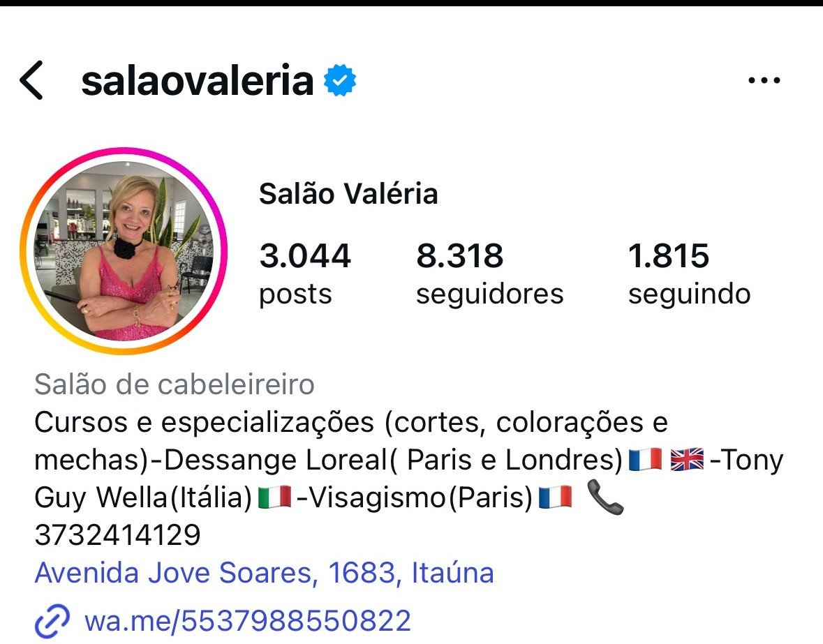Tap the Italian flag emoji

274,497
